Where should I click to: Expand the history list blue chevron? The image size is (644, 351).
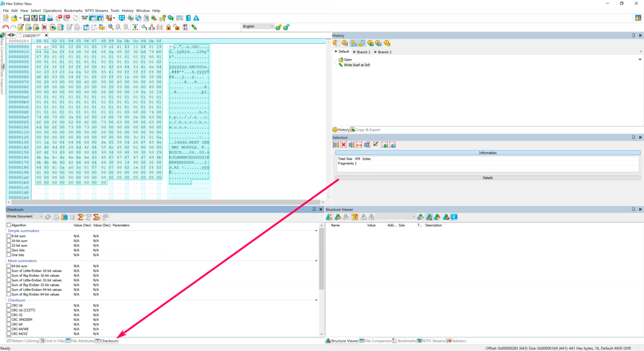tap(640, 60)
